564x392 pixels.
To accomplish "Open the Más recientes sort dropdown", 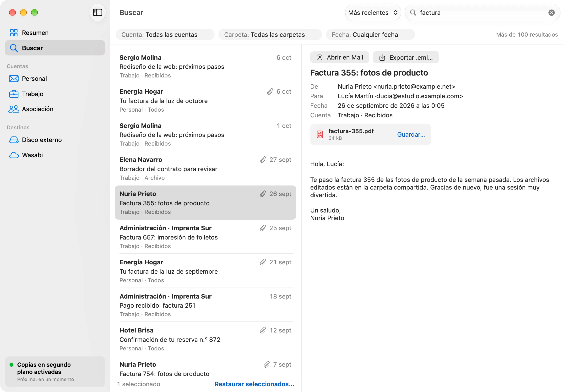I will pos(373,12).
